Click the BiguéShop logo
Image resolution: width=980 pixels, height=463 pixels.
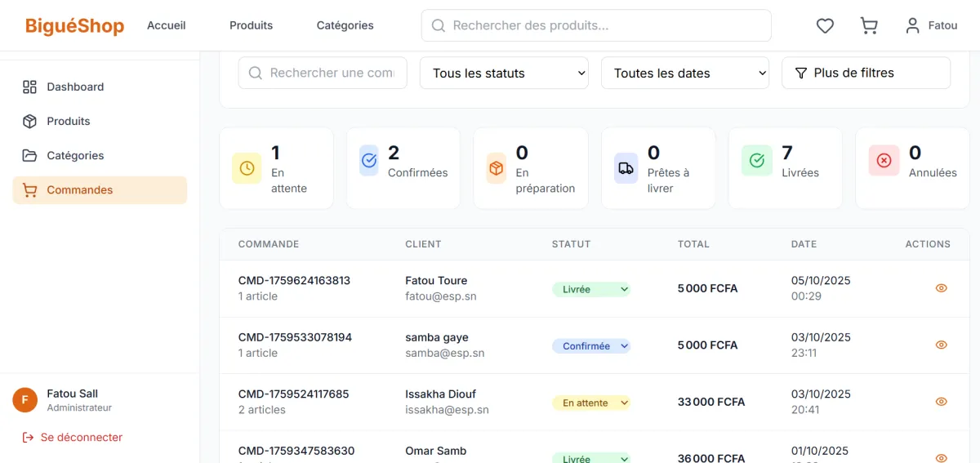coord(74,26)
